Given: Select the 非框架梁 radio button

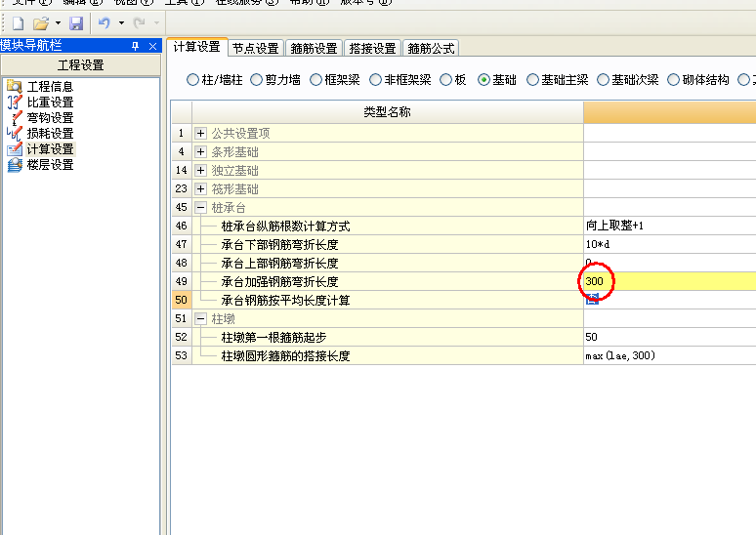Looking at the screenshot, I should (x=375, y=79).
